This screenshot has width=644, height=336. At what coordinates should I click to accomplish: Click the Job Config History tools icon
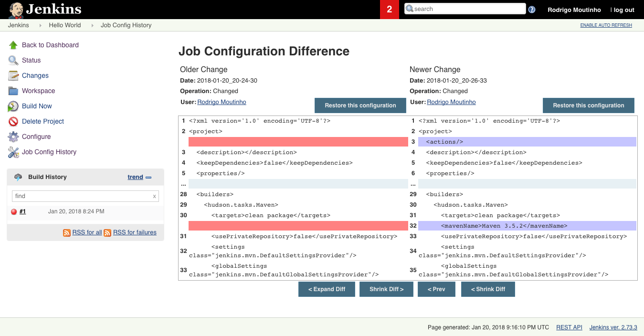13,152
